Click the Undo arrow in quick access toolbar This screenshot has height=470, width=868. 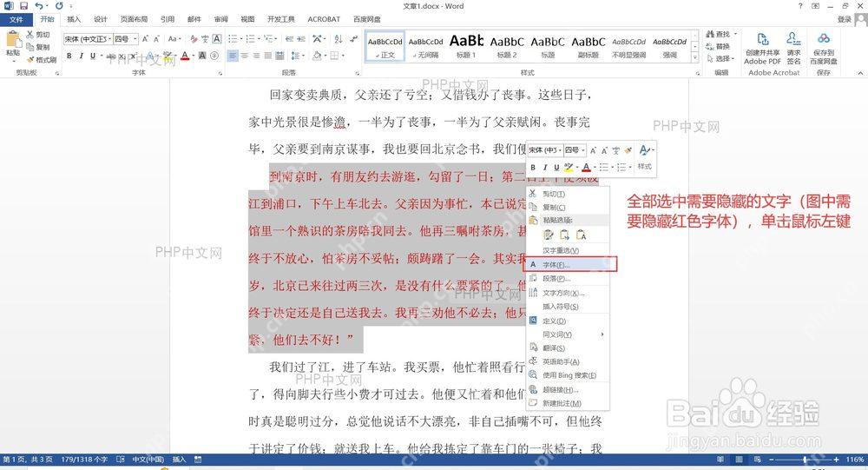point(39,5)
